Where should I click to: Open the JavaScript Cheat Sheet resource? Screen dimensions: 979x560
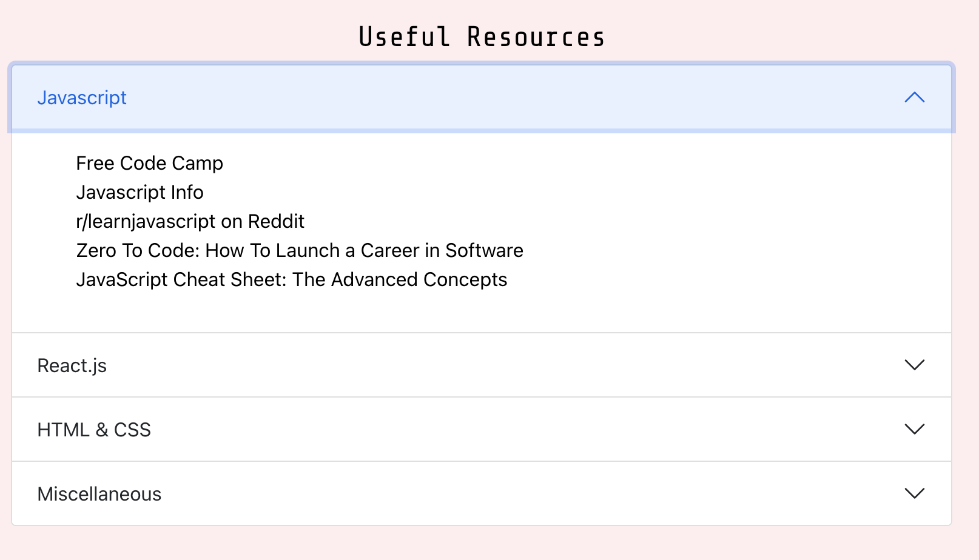point(292,279)
